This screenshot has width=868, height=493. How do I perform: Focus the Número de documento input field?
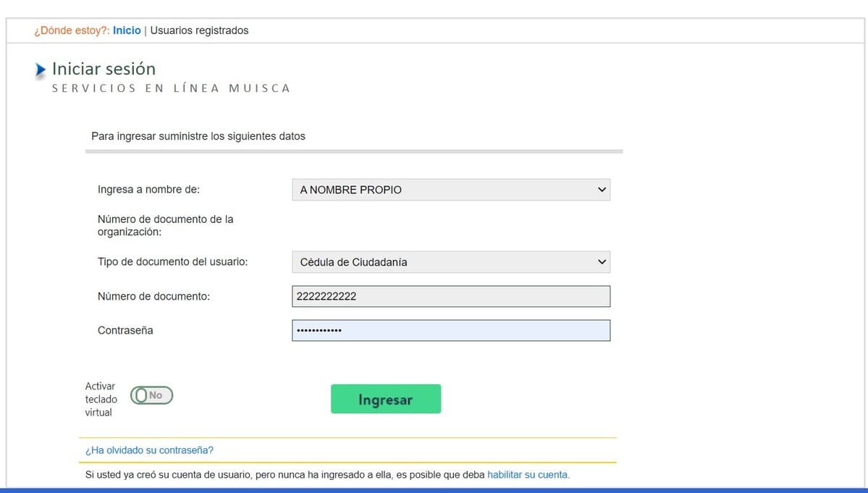coord(450,296)
